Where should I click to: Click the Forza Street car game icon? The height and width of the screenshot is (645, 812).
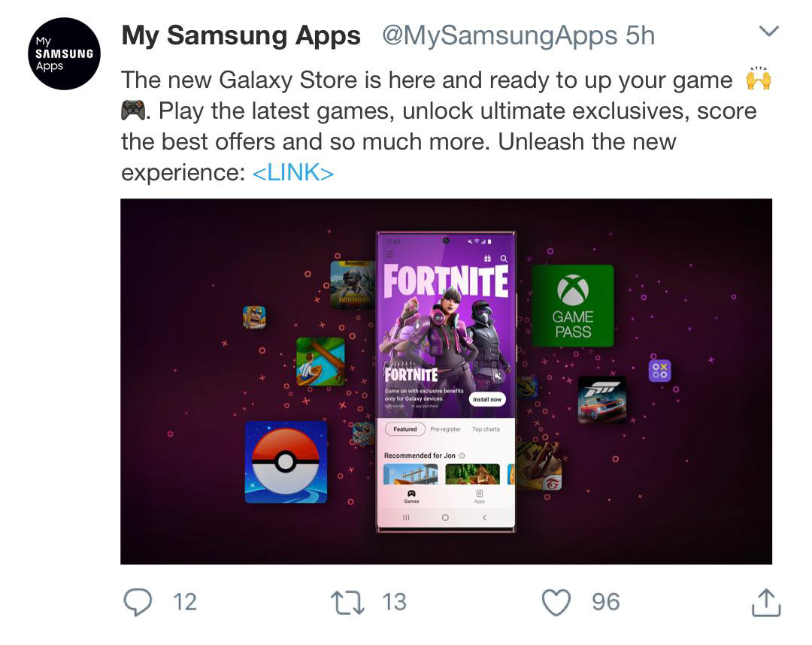(x=602, y=401)
